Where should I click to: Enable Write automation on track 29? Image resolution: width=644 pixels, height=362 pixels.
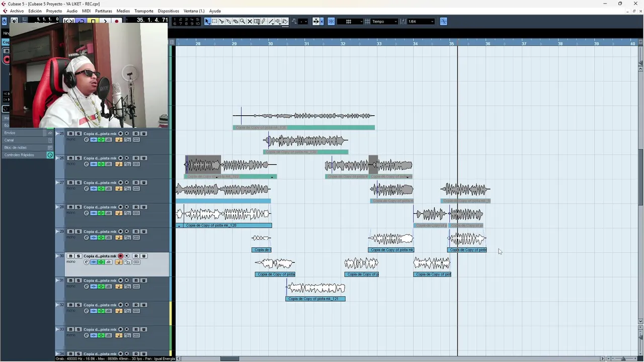click(x=144, y=232)
